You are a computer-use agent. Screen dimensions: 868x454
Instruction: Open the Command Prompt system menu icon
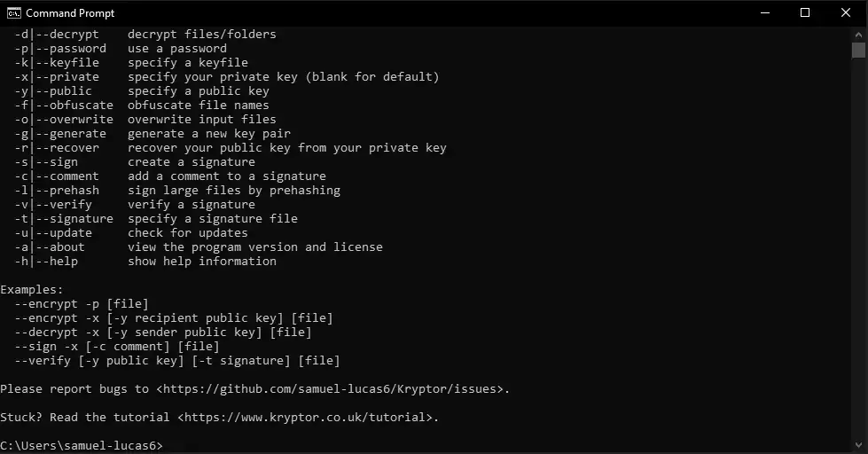pyautogui.click(x=14, y=12)
